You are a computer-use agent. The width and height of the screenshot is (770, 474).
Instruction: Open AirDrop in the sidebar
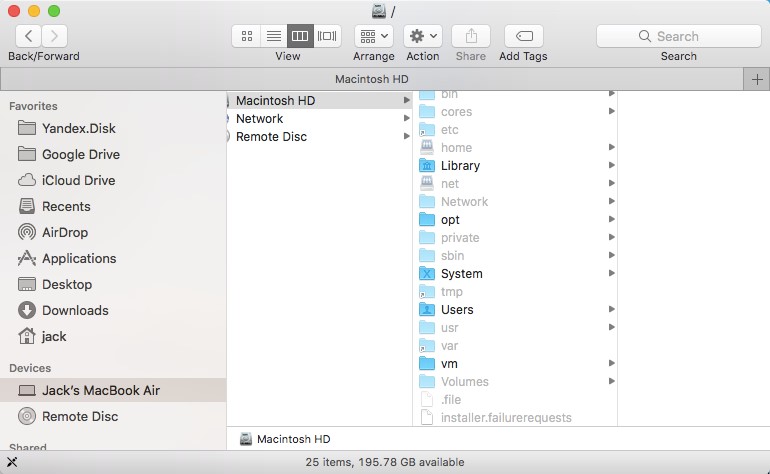coord(65,232)
